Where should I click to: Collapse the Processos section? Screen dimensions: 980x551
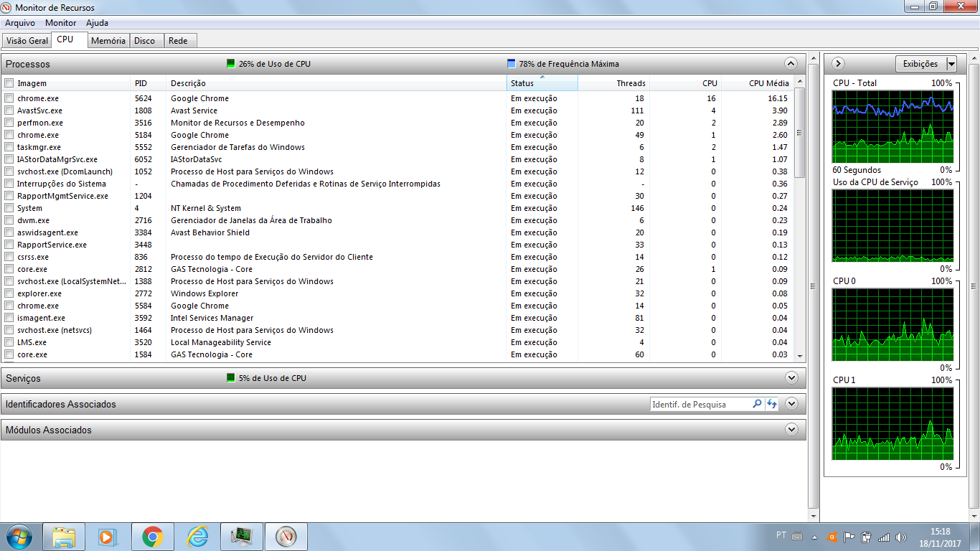pyautogui.click(x=791, y=63)
